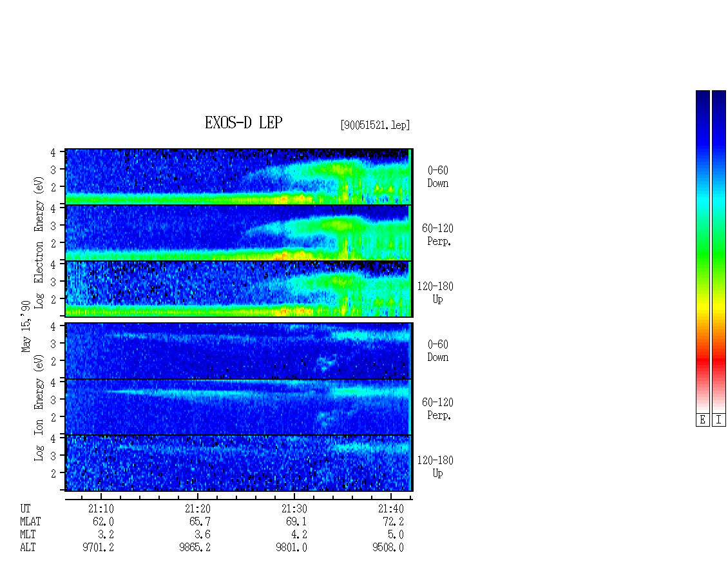The width and height of the screenshot is (728, 564).
Task: Click the ALT row label
Action: 28,548
